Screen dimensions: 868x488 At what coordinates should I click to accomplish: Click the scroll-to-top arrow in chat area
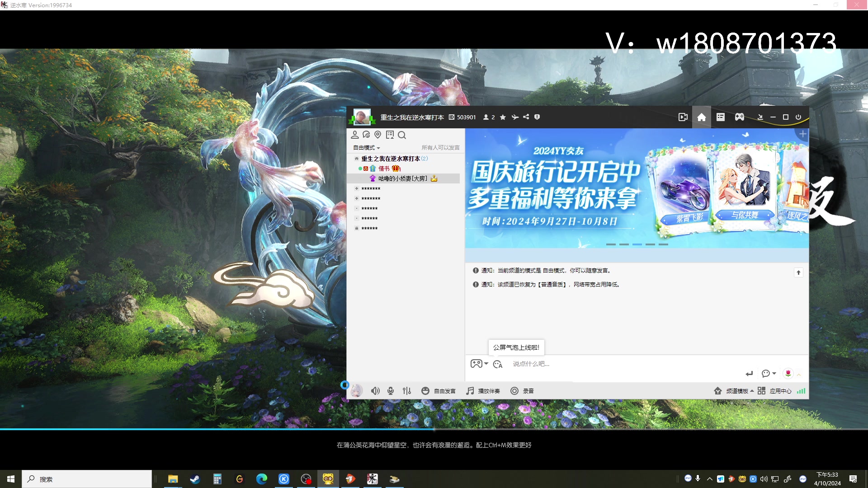[798, 272]
